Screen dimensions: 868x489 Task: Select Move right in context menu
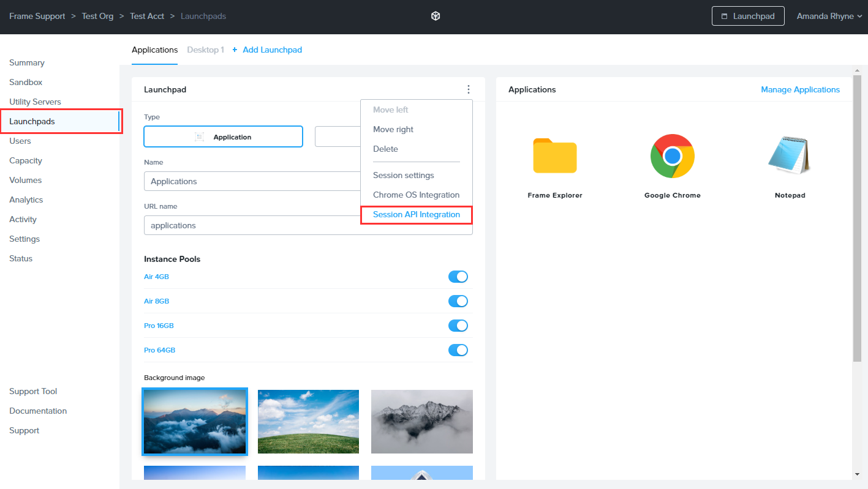tap(393, 129)
